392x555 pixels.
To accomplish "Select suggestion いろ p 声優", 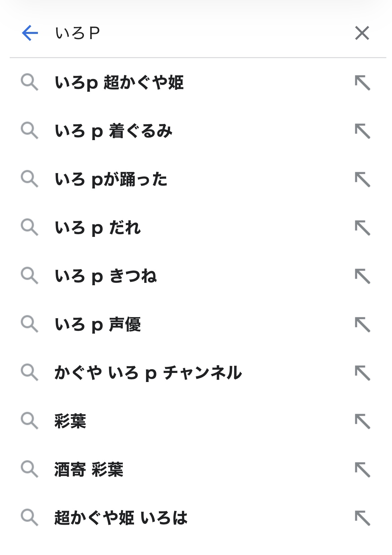I will (x=98, y=325).
